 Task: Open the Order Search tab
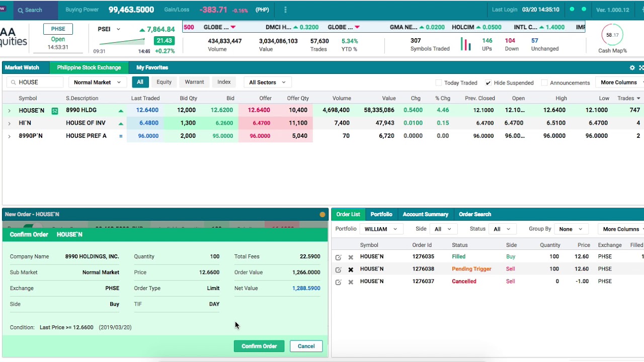[x=475, y=214]
